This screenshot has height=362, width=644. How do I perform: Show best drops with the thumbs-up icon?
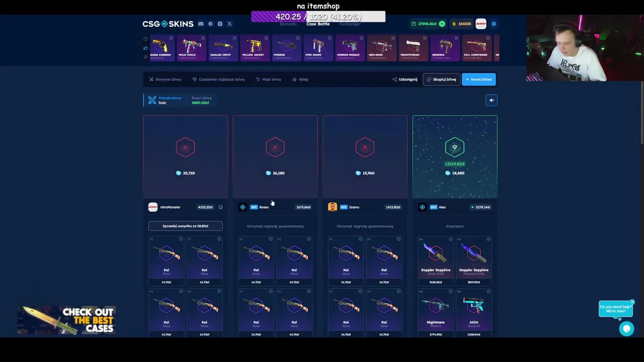tap(145, 48)
